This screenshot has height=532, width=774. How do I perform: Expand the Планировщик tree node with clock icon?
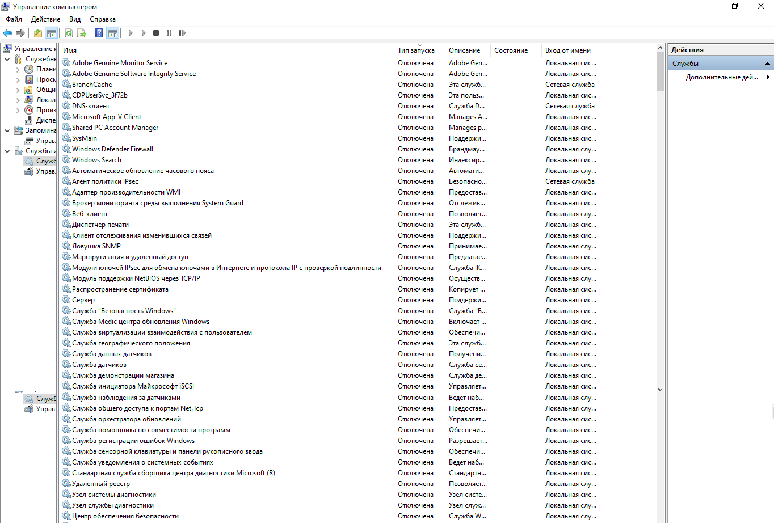(18, 70)
